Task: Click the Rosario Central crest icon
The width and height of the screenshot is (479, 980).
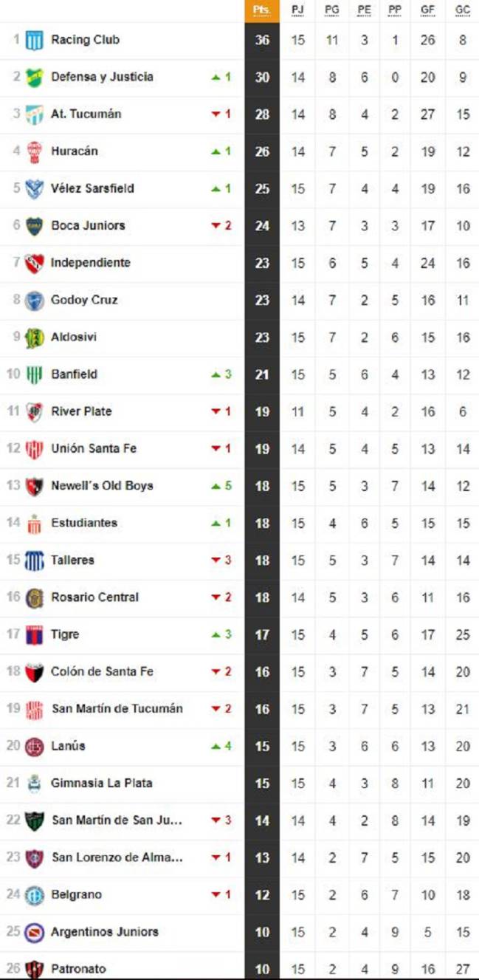Action: click(35, 597)
